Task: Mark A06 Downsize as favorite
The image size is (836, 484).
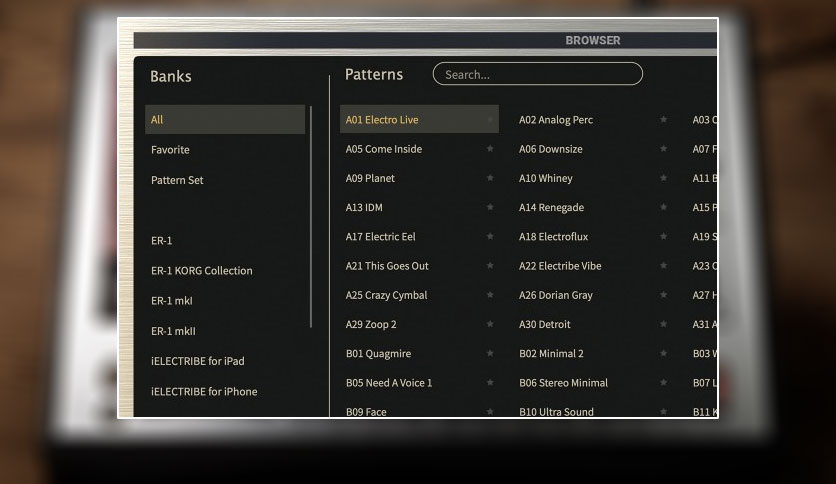Action: 663,149
